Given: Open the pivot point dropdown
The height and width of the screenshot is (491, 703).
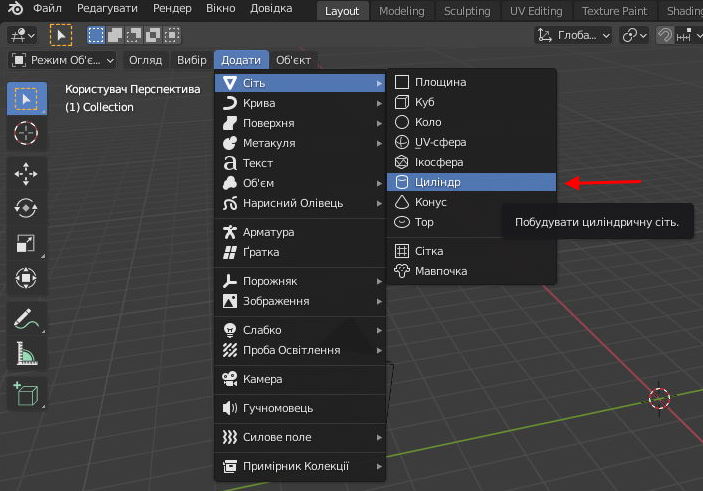Looking at the screenshot, I should [x=634, y=35].
